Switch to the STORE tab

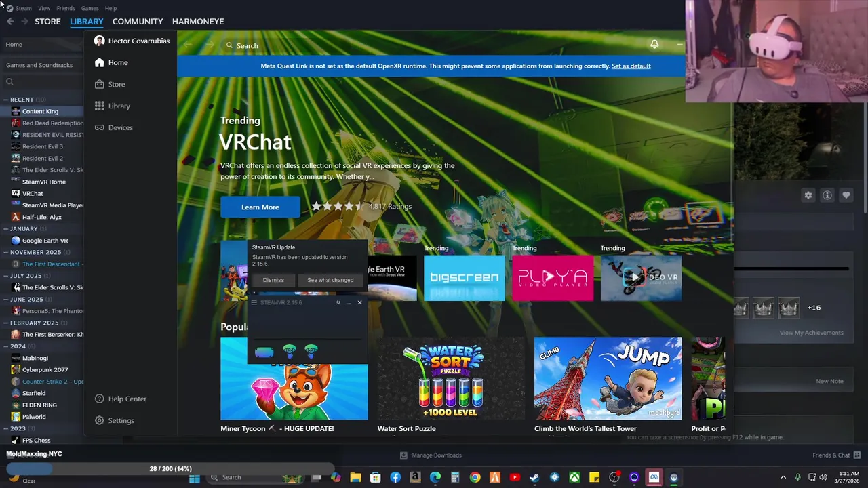pos(47,22)
